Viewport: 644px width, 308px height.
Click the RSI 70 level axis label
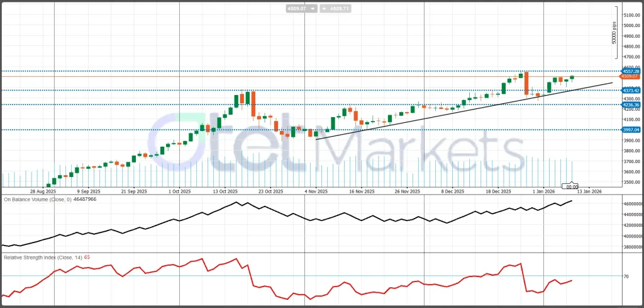[626, 277]
